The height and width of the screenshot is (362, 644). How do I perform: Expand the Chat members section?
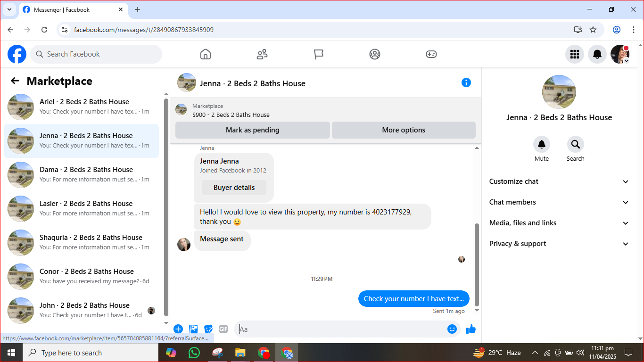[x=559, y=202]
